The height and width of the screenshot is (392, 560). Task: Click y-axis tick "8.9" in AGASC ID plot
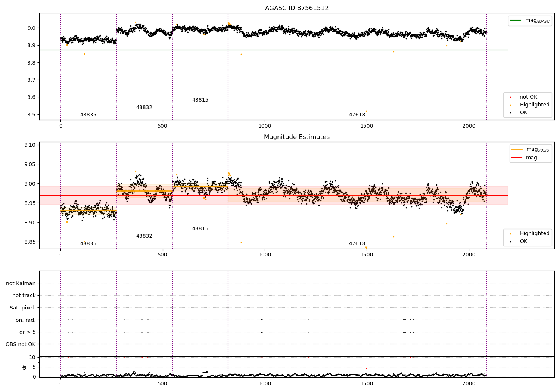click(x=31, y=46)
